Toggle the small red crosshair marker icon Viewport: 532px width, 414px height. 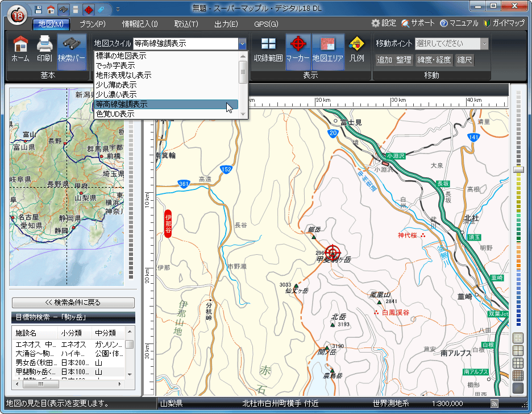[x=89, y=10]
